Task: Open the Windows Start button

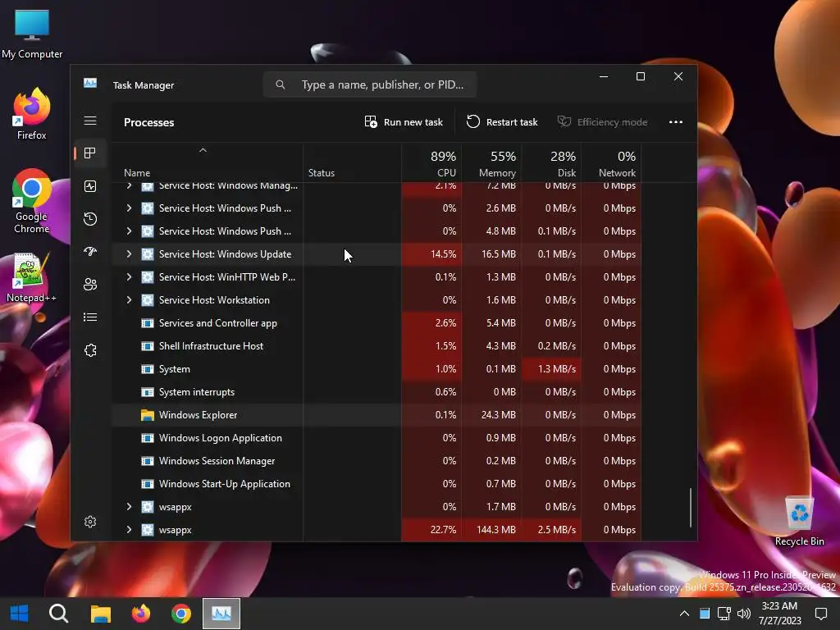Action: pos(20,614)
